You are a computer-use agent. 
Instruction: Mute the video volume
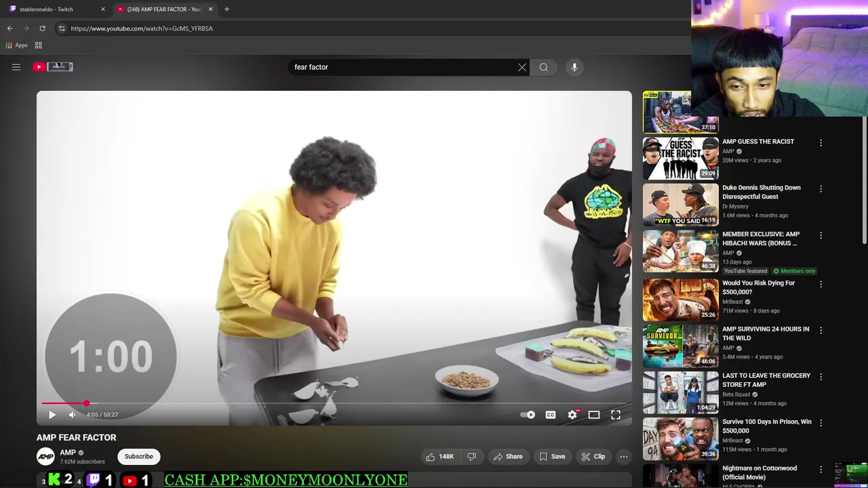[73, 415]
